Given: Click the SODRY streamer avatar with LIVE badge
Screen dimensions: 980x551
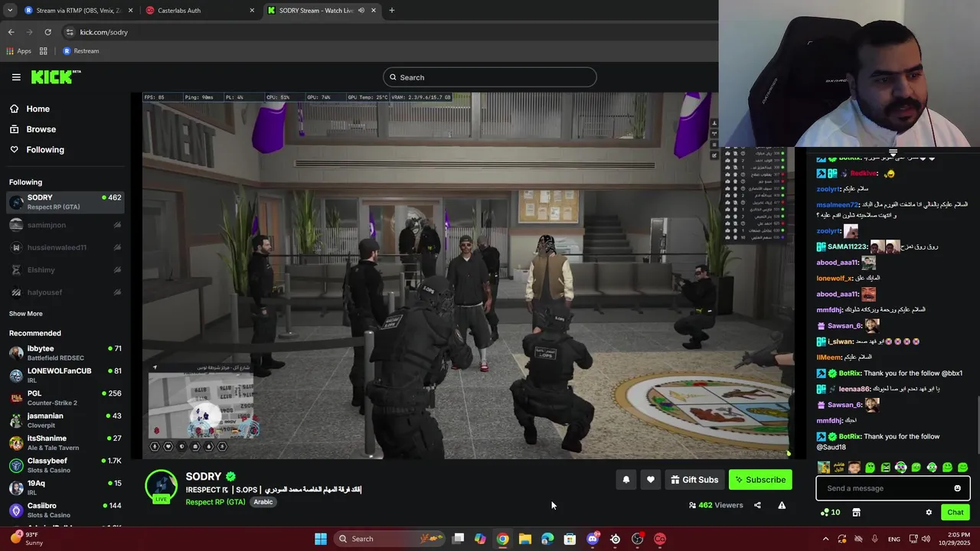Looking at the screenshot, I should coord(162,487).
